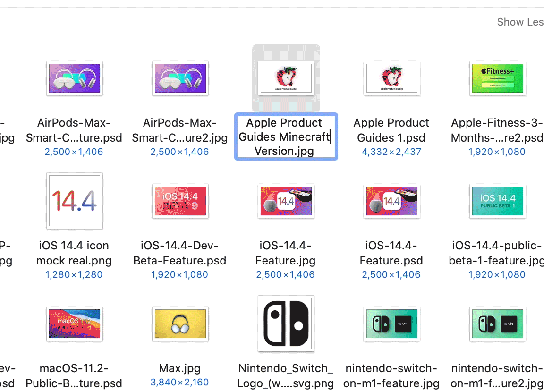Click the 3,840×2,160 dimensions under Max.jpg
544x392 pixels.
tap(180, 382)
